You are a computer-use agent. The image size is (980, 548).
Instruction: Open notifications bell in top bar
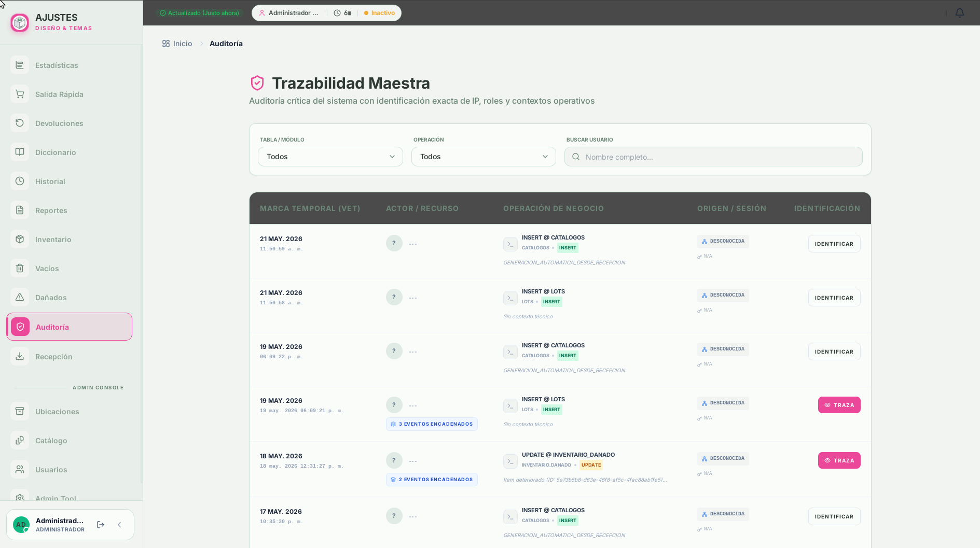click(960, 13)
